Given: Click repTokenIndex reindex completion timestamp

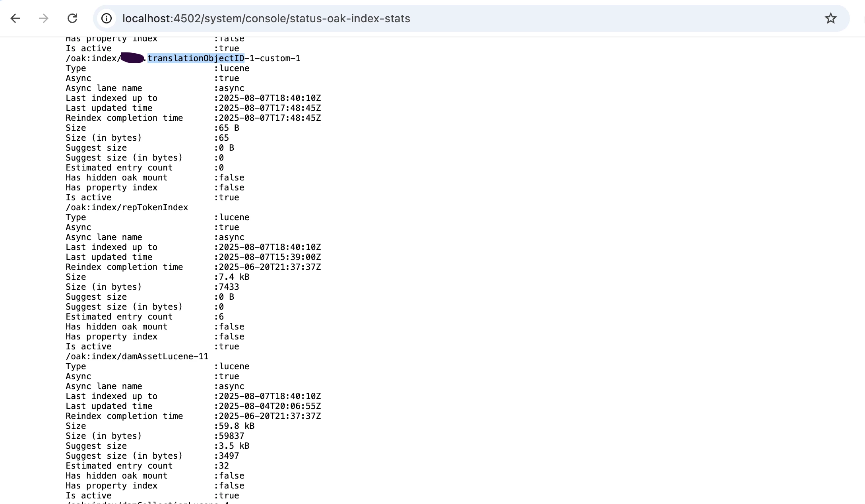Looking at the screenshot, I should click(270, 267).
